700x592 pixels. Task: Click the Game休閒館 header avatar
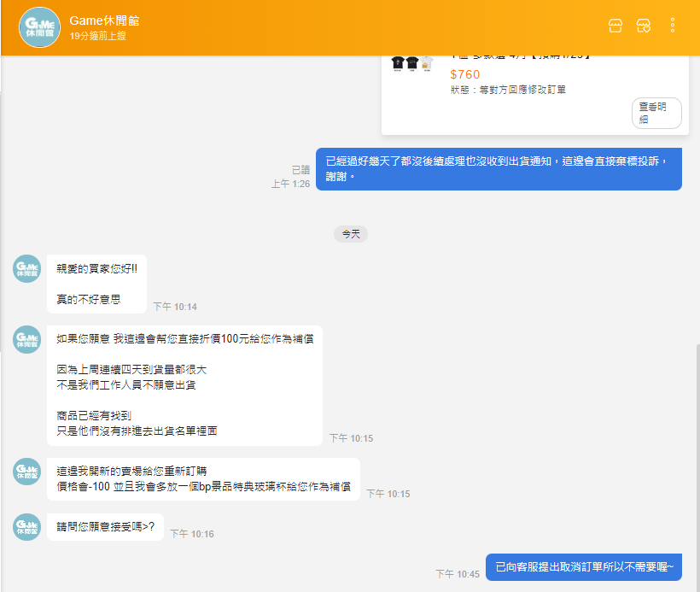click(x=39, y=27)
